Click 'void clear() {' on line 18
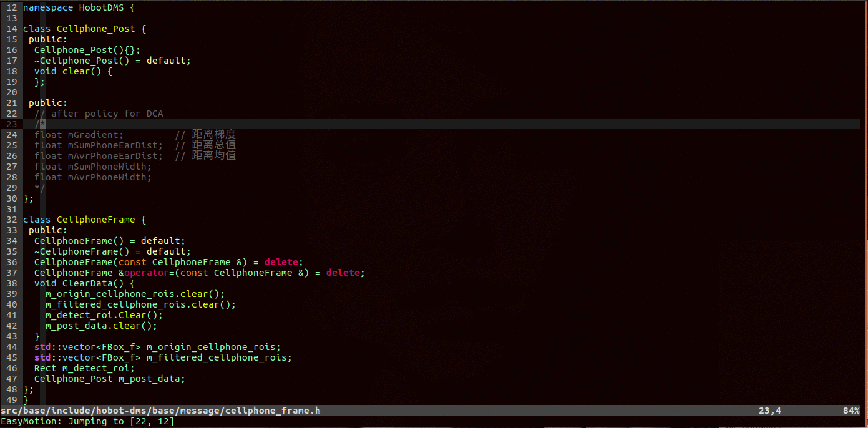 pos(73,72)
